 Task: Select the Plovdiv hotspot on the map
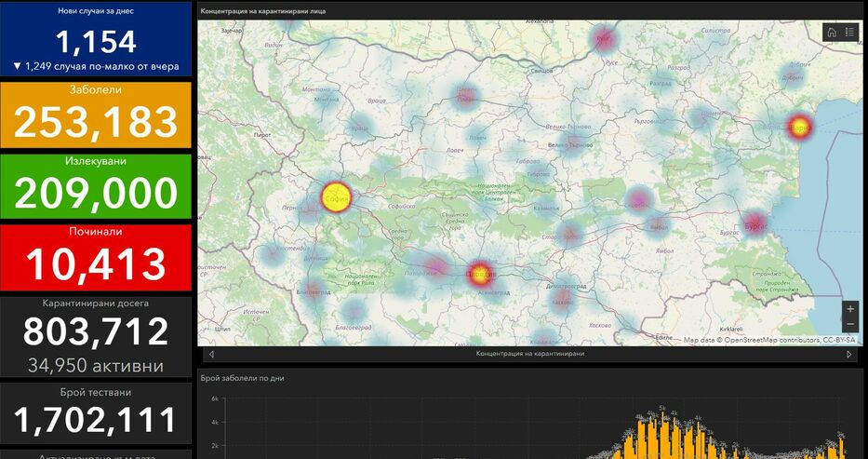click(480, 274)
